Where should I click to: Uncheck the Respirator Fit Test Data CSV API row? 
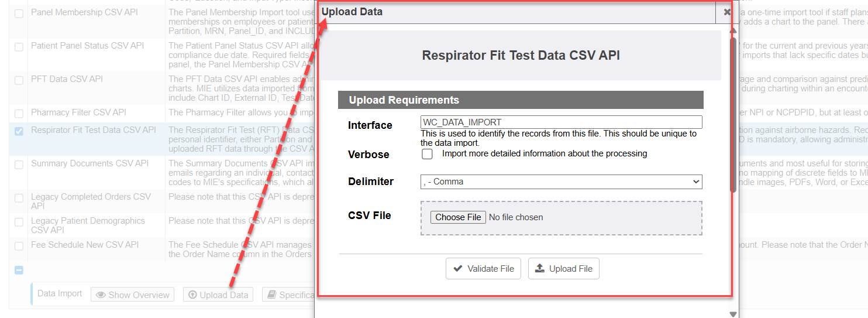click(x=19, y=131)
